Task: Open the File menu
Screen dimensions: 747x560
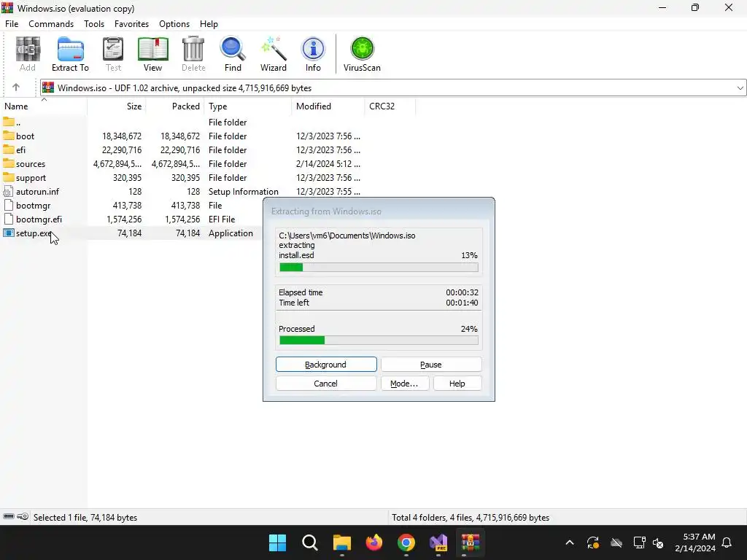Action: [x=12, y=24]
